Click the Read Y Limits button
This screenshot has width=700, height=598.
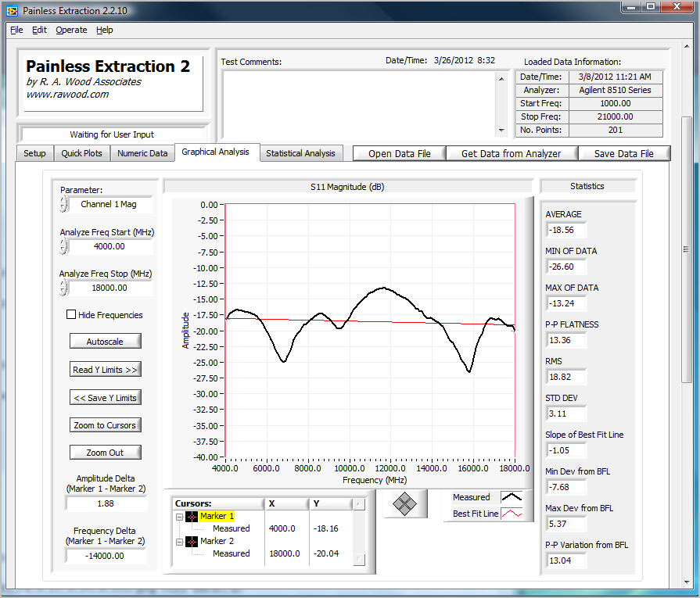click(x=105, y=370)
